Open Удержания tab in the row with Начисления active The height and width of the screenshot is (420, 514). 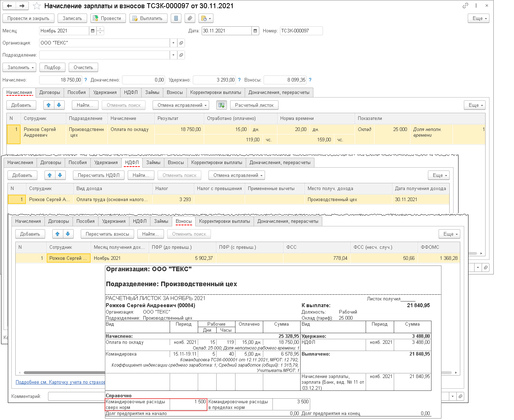[x=105, y=93]
